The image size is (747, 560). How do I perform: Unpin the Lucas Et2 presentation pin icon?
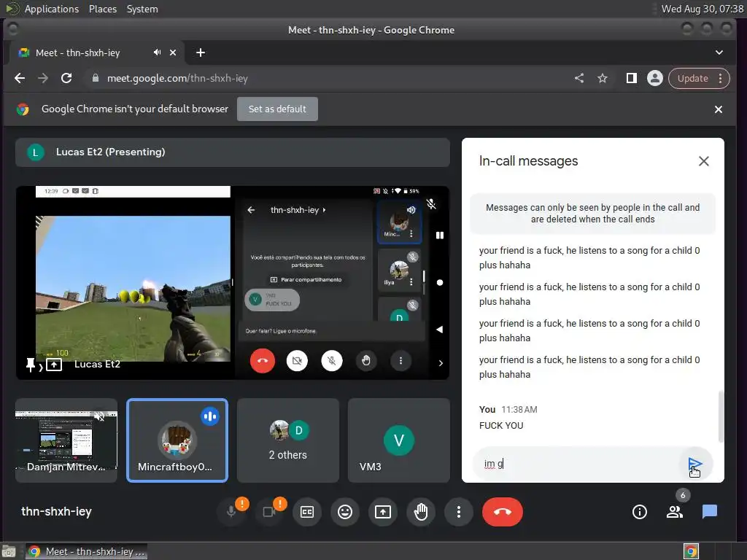click(30, 365)
